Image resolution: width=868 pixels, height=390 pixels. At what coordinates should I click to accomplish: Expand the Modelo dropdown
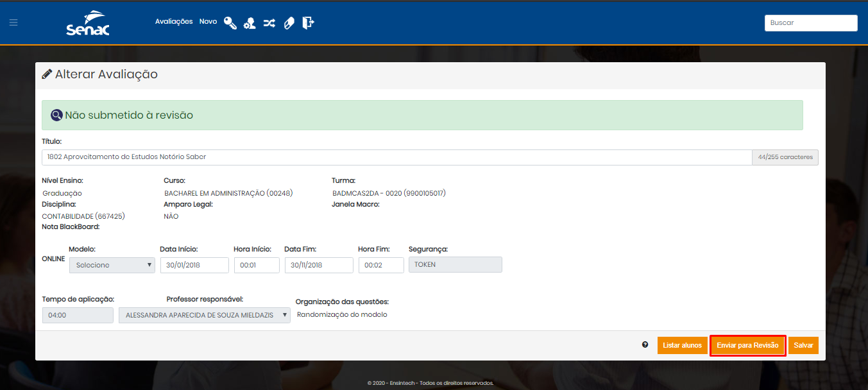[x=112, y=265]
